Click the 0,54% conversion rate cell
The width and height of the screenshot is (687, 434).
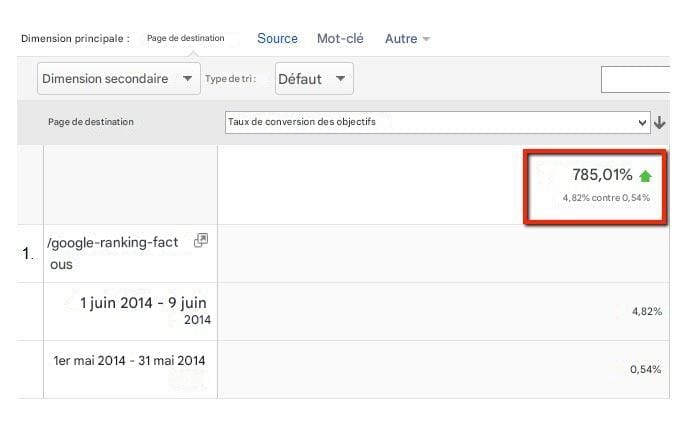(x=645, y=369)
